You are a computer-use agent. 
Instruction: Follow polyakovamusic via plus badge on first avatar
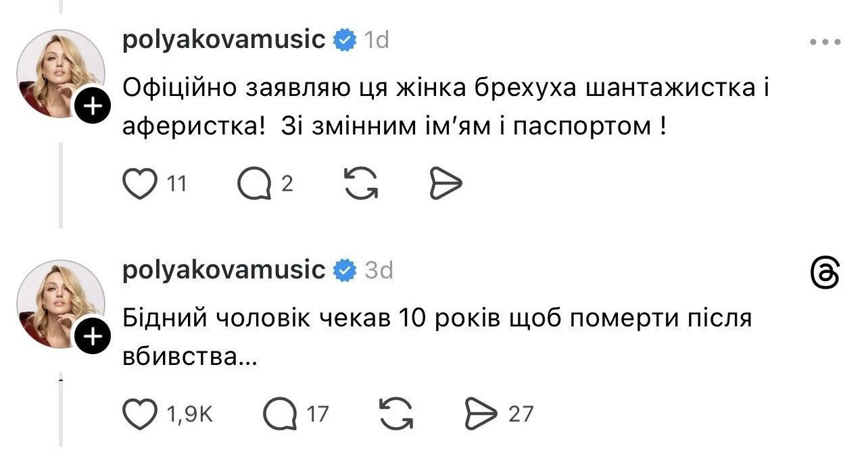pos(92,105)
